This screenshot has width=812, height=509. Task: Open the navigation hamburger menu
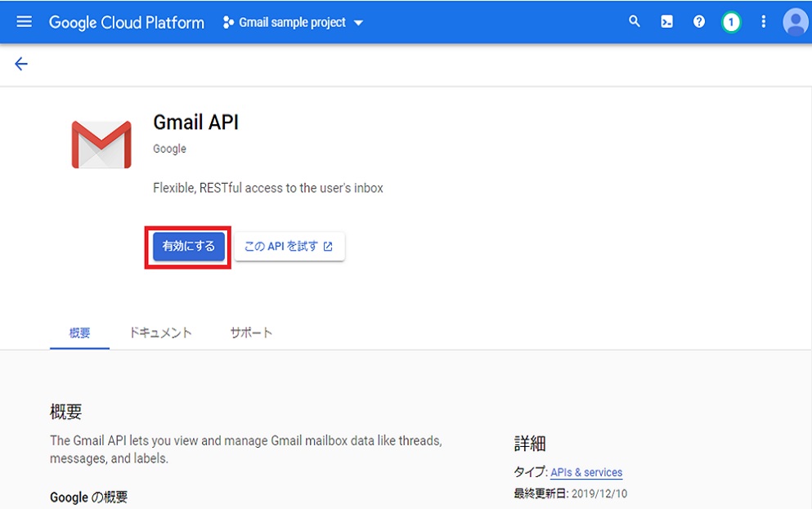tap(24, 22)
